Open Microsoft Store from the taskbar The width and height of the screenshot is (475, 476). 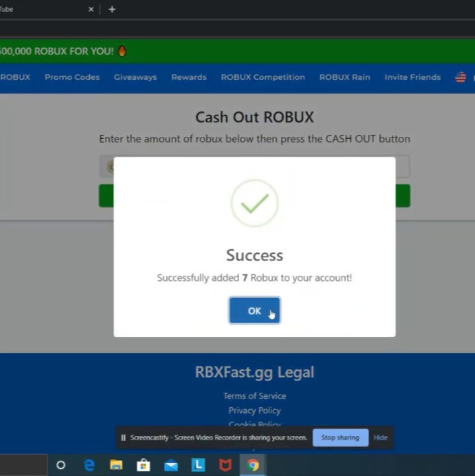[143, 465]
